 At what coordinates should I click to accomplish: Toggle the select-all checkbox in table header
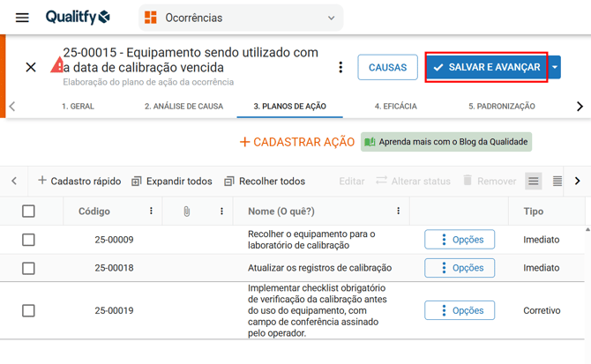[x=28, y=212]
